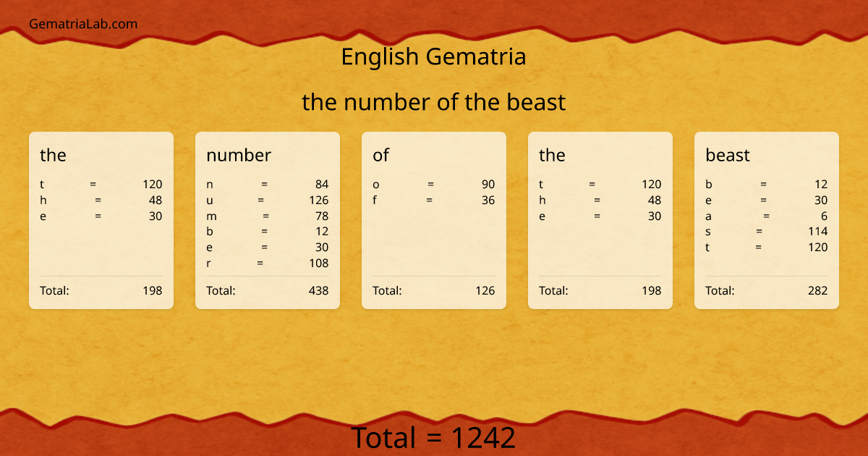This screenshot has width=868, height=456.
Task: Select letter a in the beast card
Action: pyautogui.click(x=709, y=216)
